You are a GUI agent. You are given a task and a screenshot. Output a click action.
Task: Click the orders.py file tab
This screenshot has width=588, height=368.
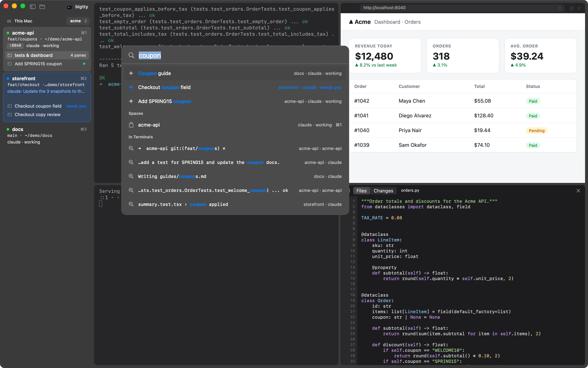(410, 190)
